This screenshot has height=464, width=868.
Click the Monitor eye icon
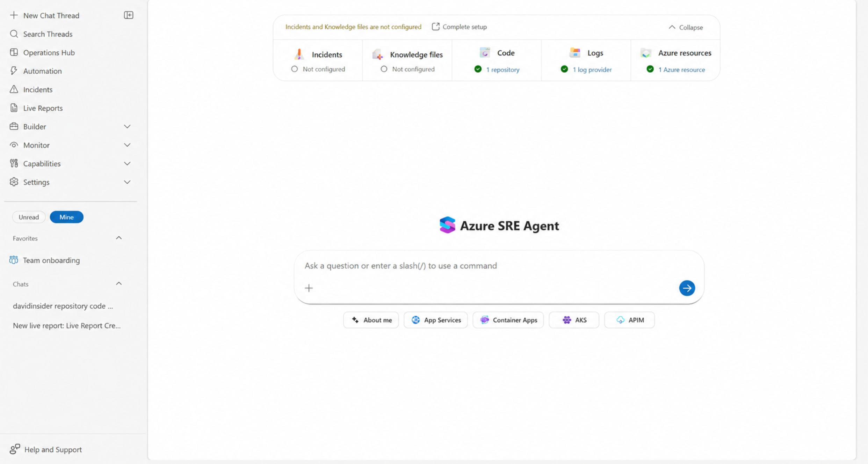pyautogui.click(x=14, y=145)
